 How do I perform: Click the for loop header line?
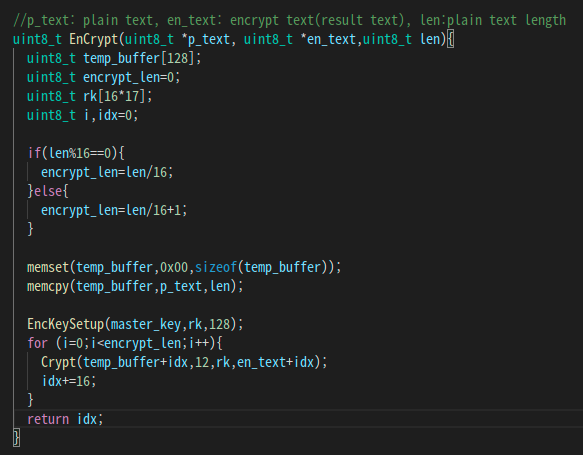tap(125, 343)
